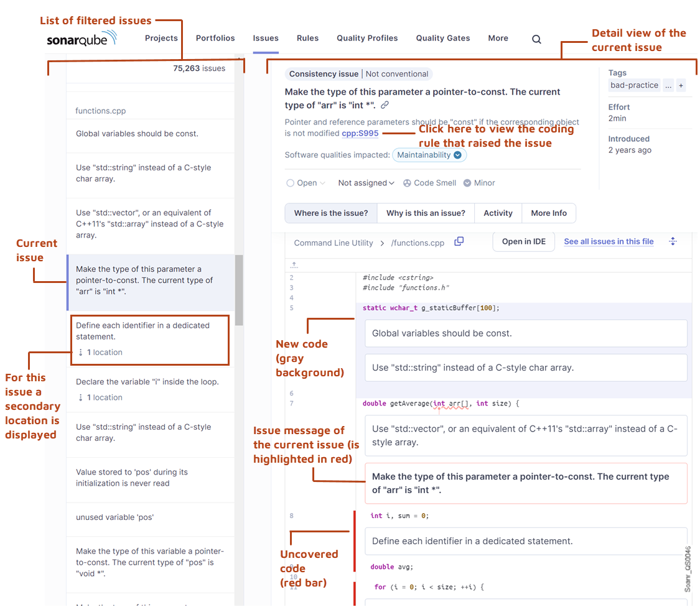Click the four-way expand icon beside the file header

(673, 241)
